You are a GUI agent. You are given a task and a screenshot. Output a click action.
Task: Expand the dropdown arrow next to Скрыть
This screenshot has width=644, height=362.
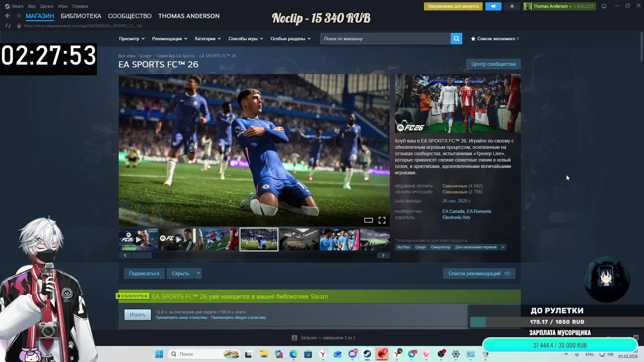(x=198, y=274)
